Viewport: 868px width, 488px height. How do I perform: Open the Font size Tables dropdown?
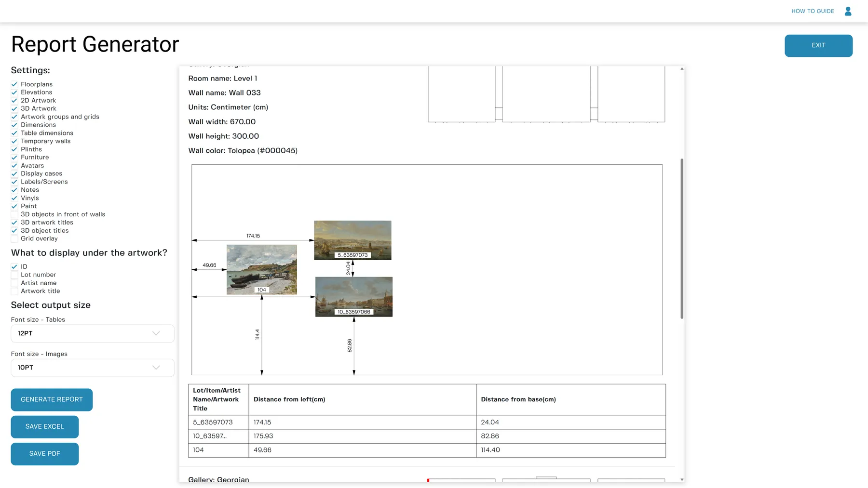(x=93, y=333)
